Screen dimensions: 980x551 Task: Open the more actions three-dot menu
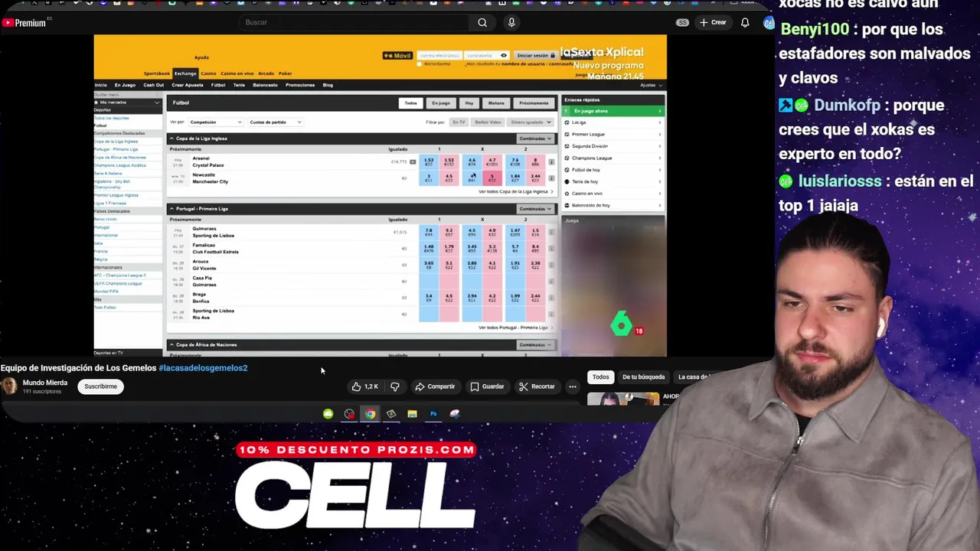(x=573, y=386)
